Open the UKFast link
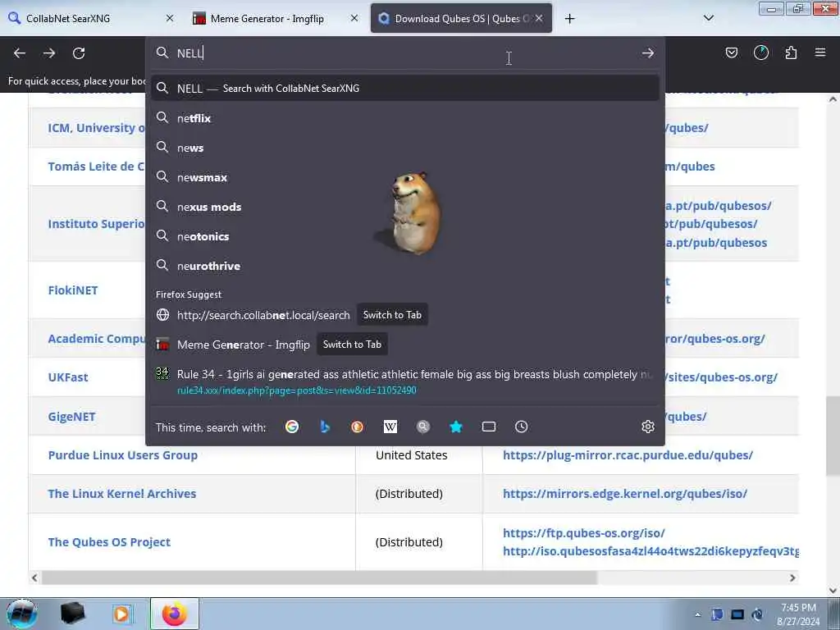840x630 pixels. 68,377
